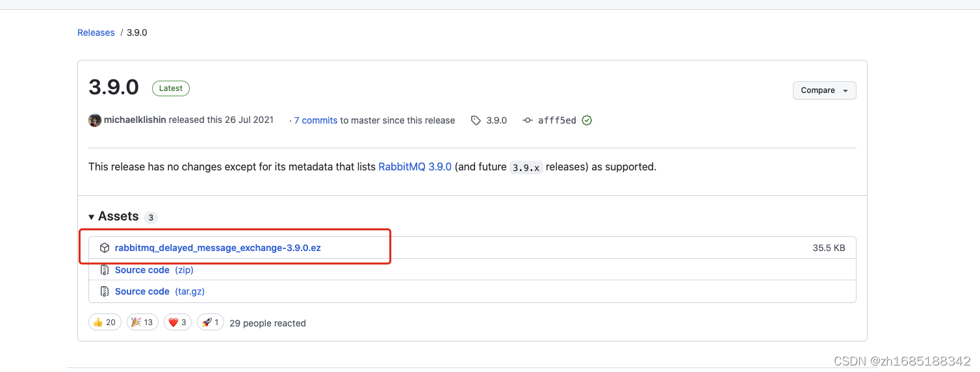Open the RabbitMQ 3.9.0 link
Screen dimensions: 980x372
click(x=415, y=166)
